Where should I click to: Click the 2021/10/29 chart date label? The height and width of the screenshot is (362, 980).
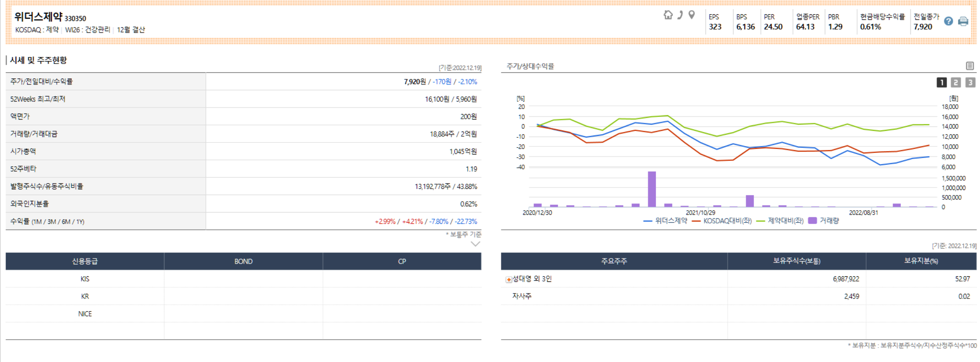tap(700, 213)
